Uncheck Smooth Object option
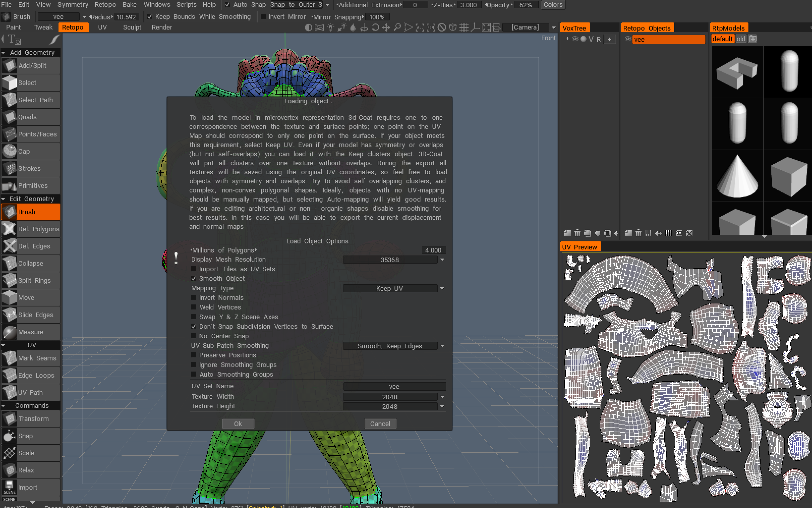The image size is (812, 508). click(194, 278)
